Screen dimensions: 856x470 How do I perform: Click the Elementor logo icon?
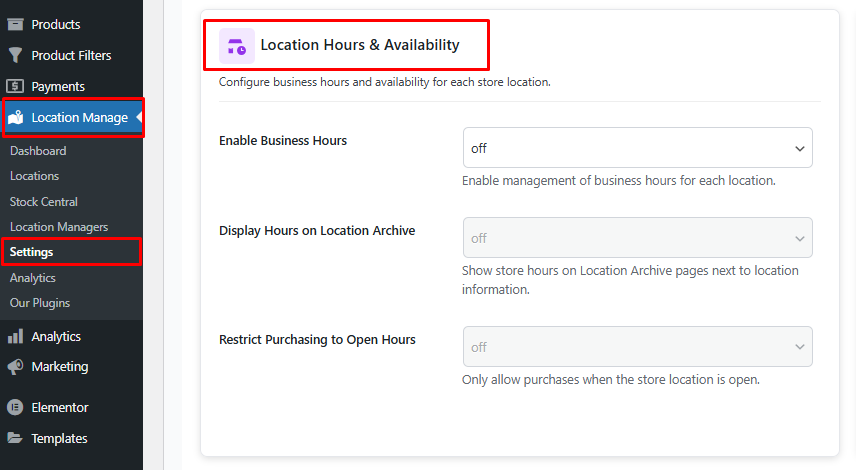(x=15, y=408)
